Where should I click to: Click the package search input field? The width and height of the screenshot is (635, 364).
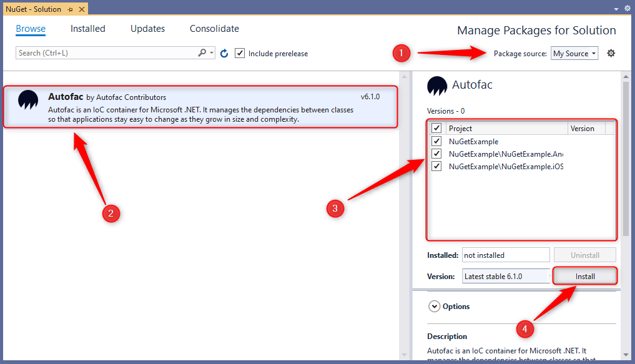click(x=106, y=53)
